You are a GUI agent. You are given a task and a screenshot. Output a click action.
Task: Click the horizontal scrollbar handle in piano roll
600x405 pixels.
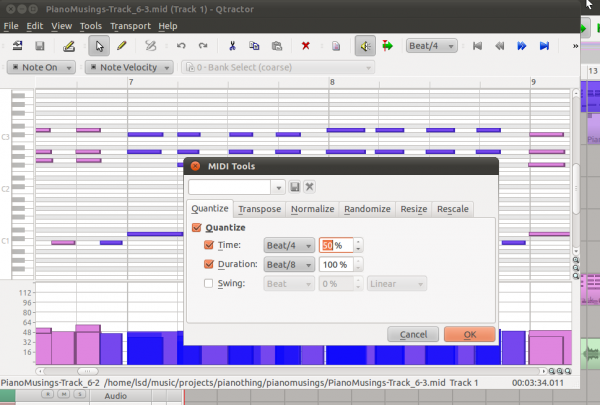click(x=88, y=371)
